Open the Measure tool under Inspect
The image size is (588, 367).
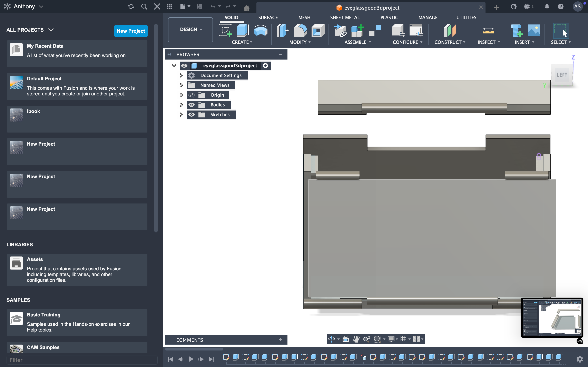[488, 31]
